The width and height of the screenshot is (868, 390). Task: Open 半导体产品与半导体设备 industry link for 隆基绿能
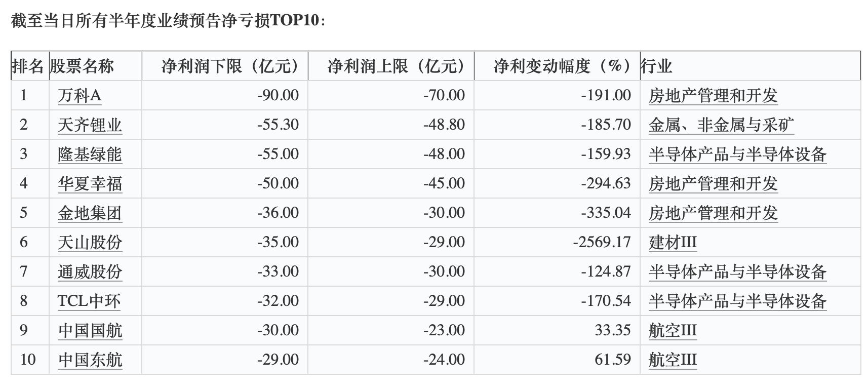[737, 154]
